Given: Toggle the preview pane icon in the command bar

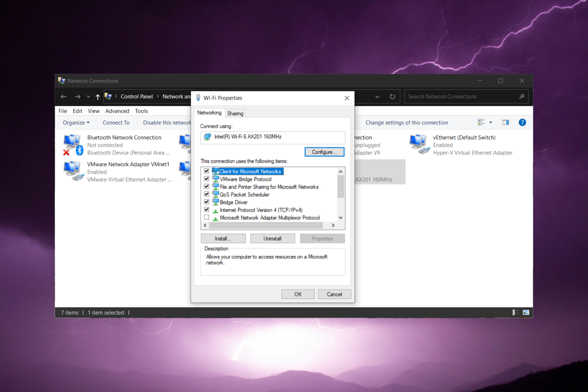Looking at the screenshot, I should (506, 123).
